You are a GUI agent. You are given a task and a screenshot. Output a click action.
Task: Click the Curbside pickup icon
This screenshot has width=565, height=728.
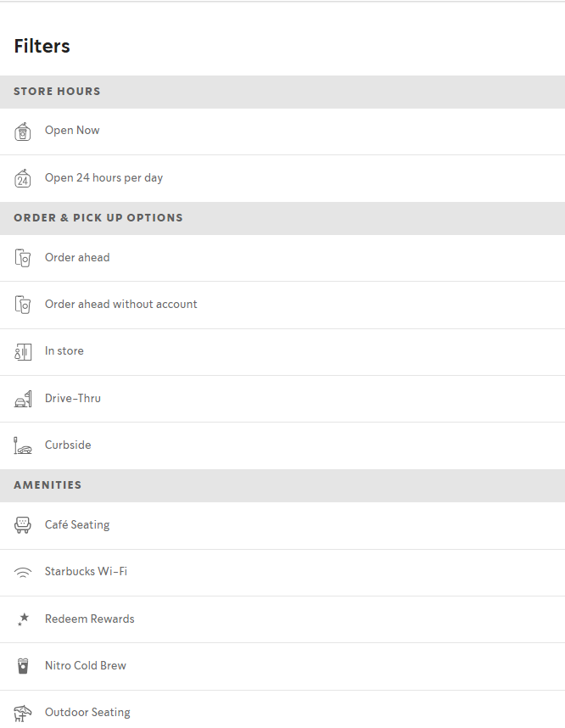tap(23, 445)
